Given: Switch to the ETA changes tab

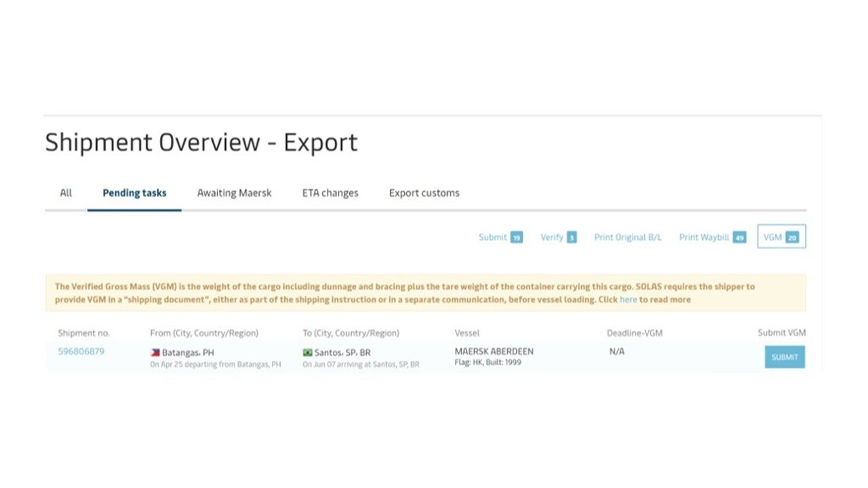Looking at the screenshot, I should point(330,192).
